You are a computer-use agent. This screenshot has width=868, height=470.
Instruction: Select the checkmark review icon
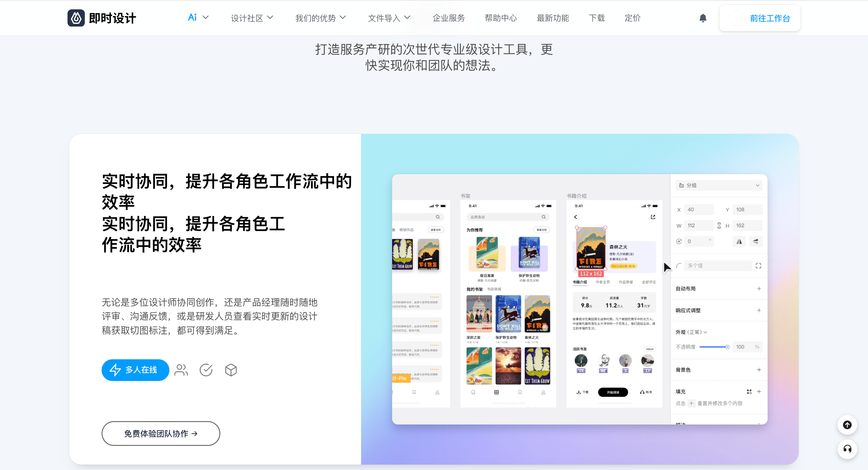206,370
